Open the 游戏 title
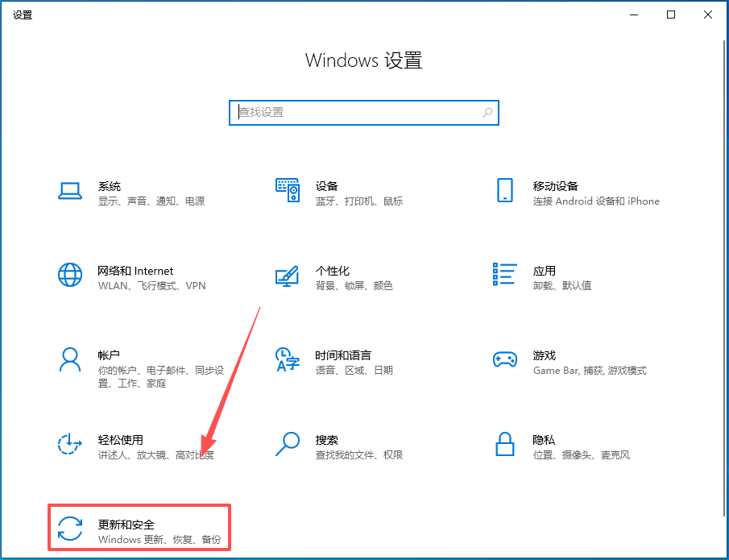This screenshot has width=729, height=560. 544,355
